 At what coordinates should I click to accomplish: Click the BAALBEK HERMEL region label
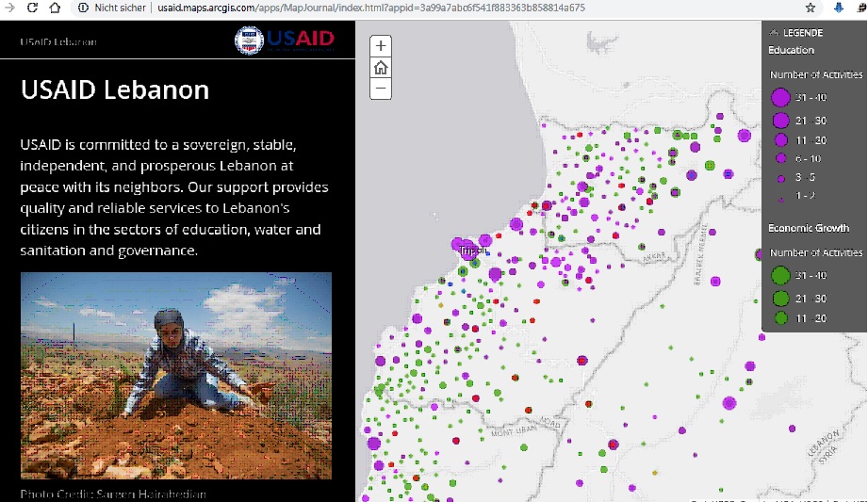[700, 254]
